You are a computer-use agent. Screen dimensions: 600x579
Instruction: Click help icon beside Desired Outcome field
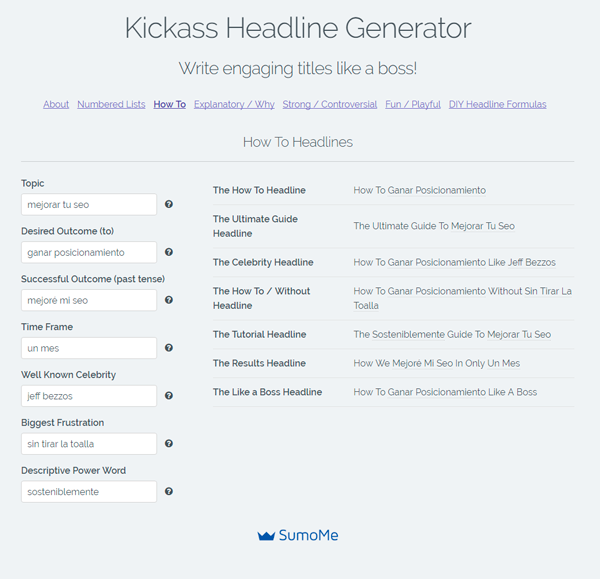click(x=169, y=252)
